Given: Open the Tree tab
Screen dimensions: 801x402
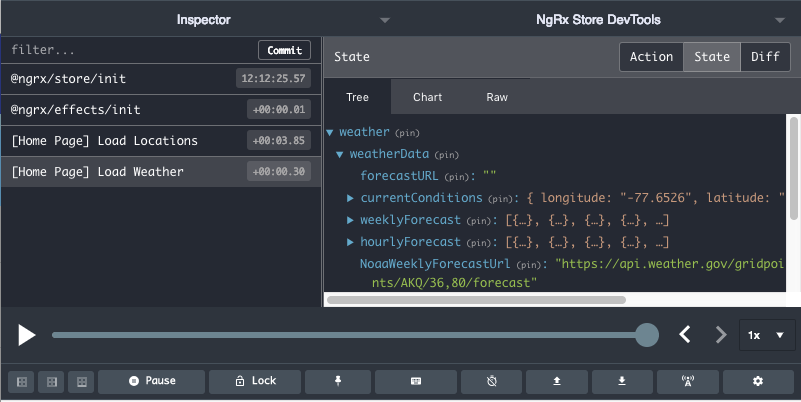Looking at the screenshot, I should click(357, 97).
